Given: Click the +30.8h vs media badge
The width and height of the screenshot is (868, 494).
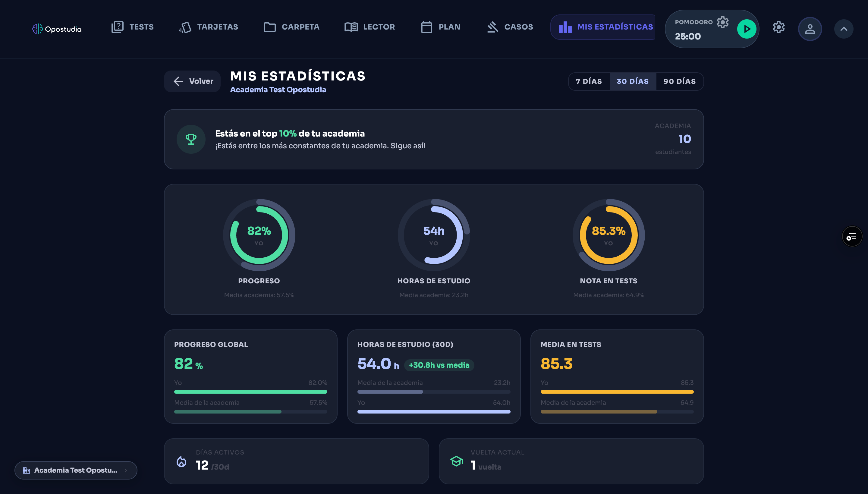Looking at the screenshot, I should [x=439, y=365].
